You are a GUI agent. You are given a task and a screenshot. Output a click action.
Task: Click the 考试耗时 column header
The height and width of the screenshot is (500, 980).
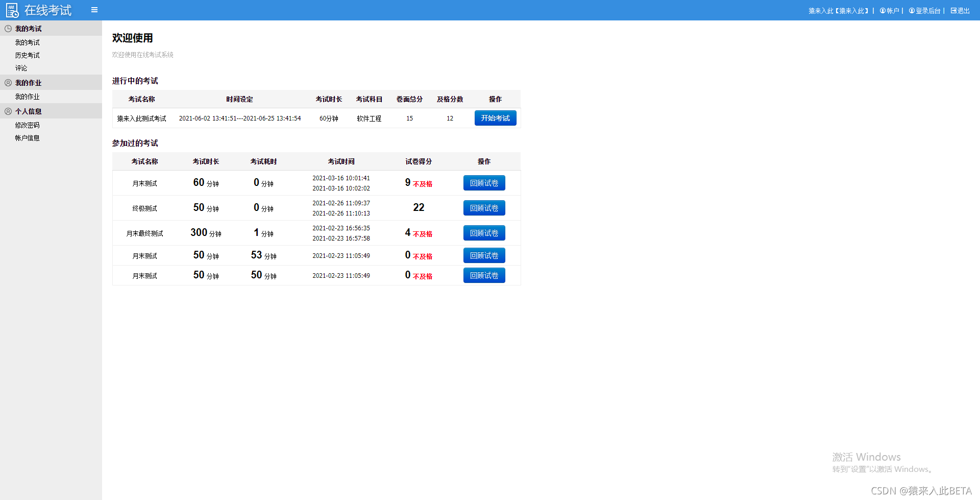pos(263,161)
